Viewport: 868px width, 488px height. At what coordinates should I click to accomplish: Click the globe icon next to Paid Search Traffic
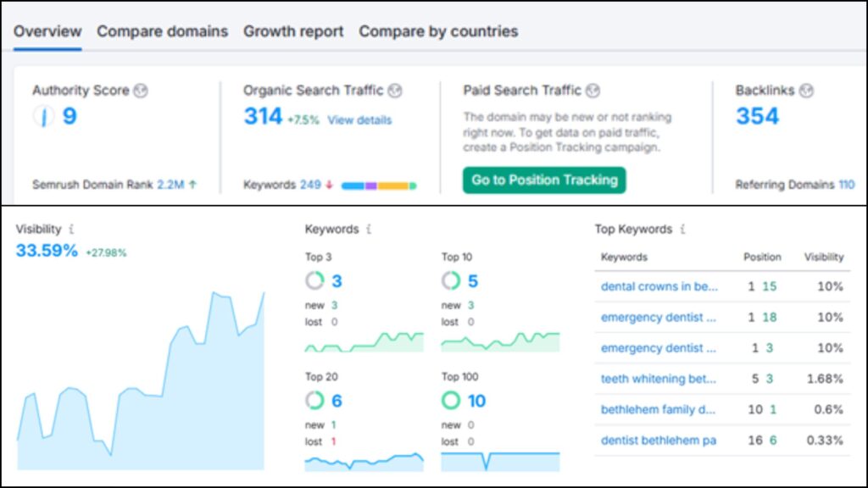(593, 91)
